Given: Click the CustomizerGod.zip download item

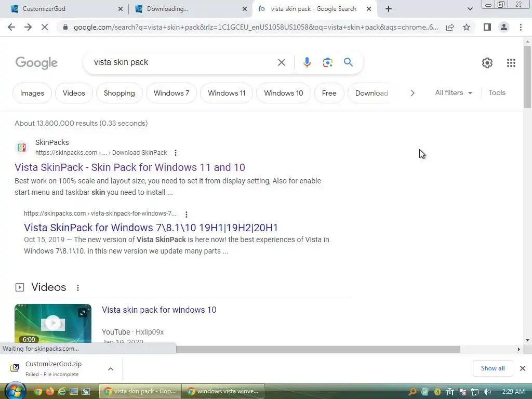Looking at the screenshot, I should point(54,368).
